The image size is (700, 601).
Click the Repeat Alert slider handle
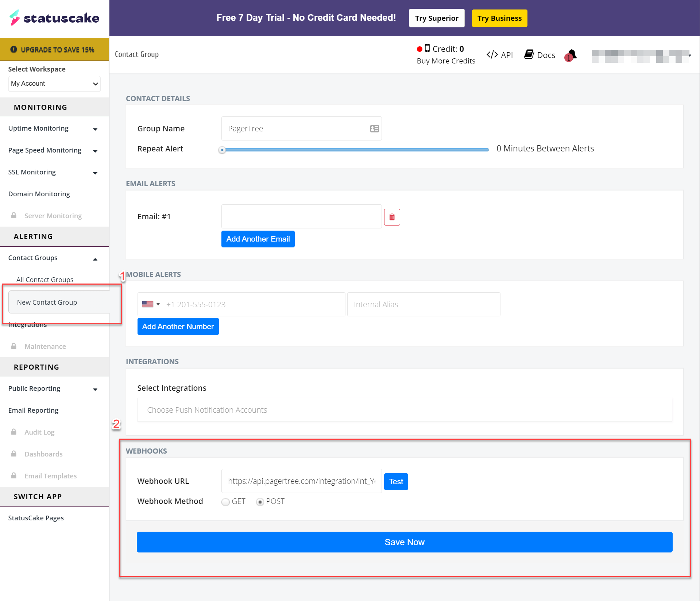click(222, 150)
